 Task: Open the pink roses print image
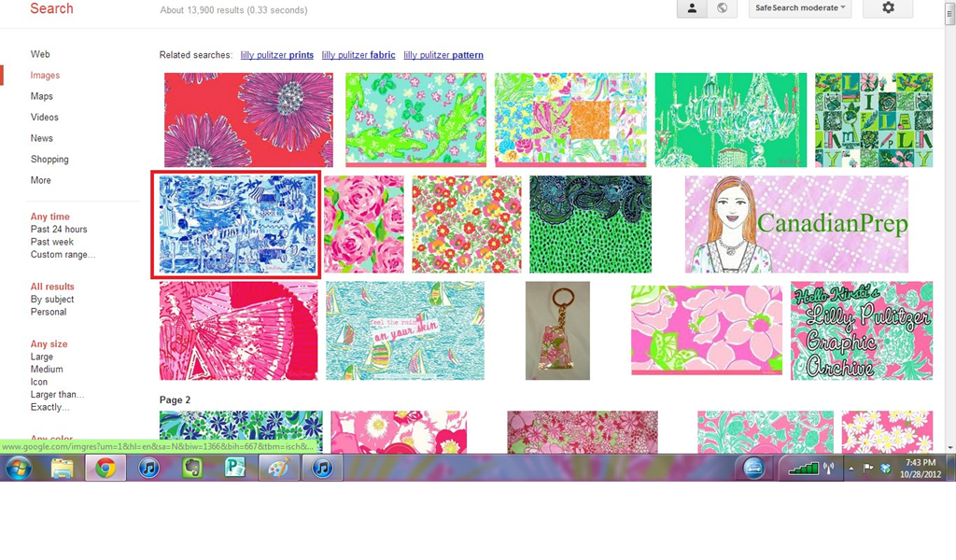point(364,224)
